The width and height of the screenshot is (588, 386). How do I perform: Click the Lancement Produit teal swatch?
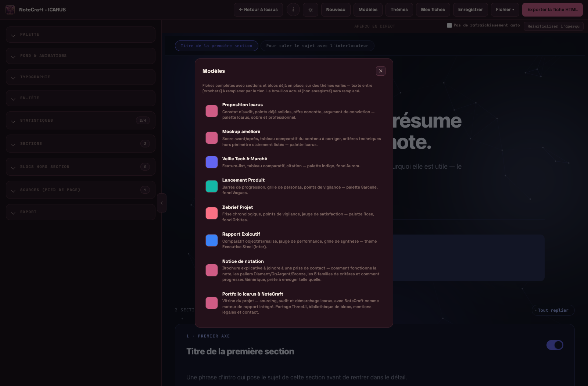click(212, 186)
